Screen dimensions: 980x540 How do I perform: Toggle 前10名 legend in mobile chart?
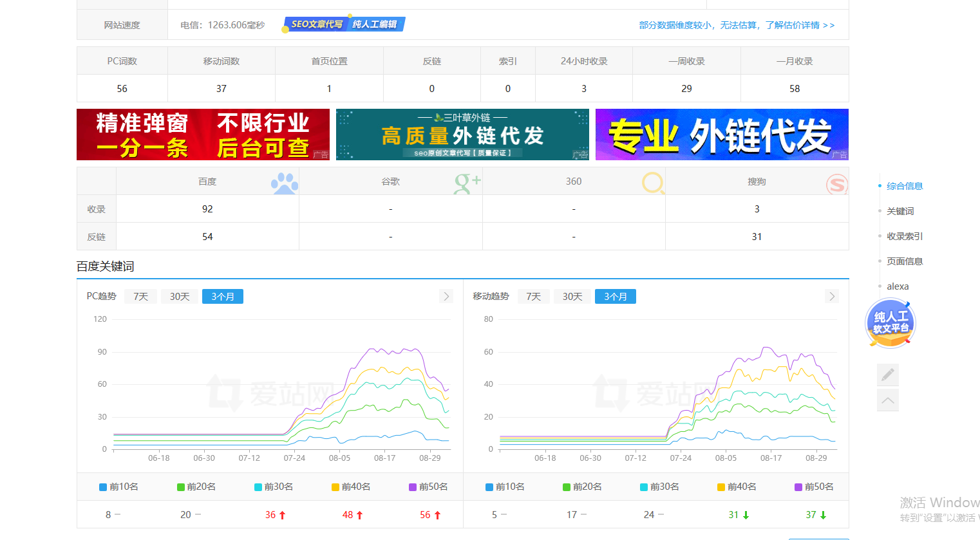505,487
